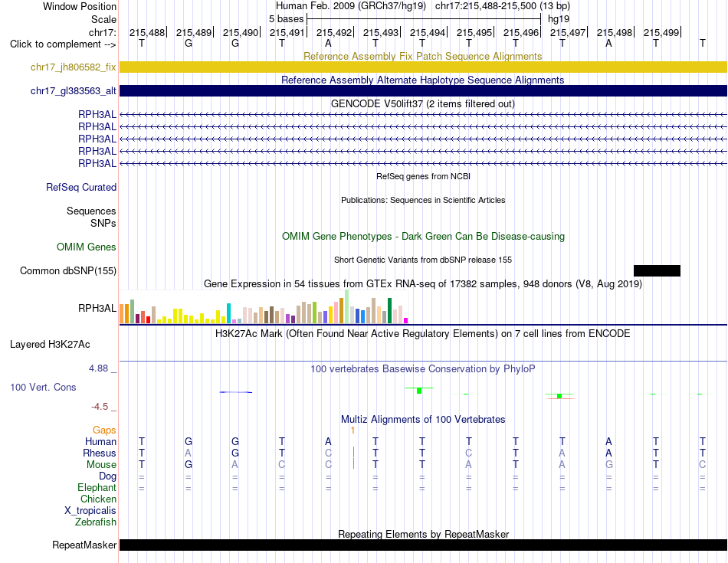Click the H3K27Ac Mark ENCODE track title
Viewport: 728px width, 563px height.
pos(423,334)
